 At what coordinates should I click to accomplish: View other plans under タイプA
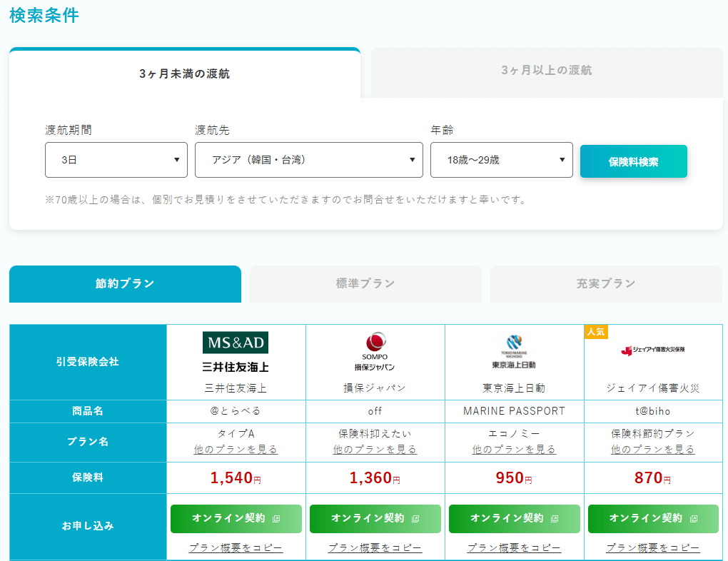(236, 450)
